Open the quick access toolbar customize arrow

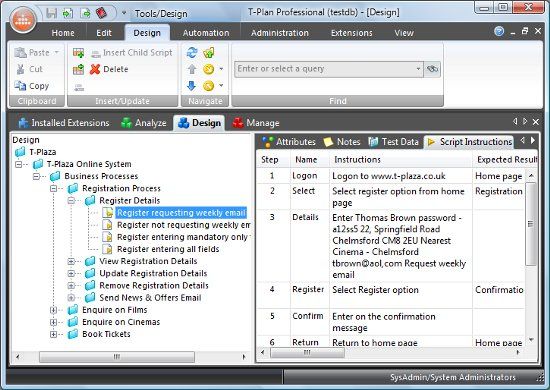point(124,13)
